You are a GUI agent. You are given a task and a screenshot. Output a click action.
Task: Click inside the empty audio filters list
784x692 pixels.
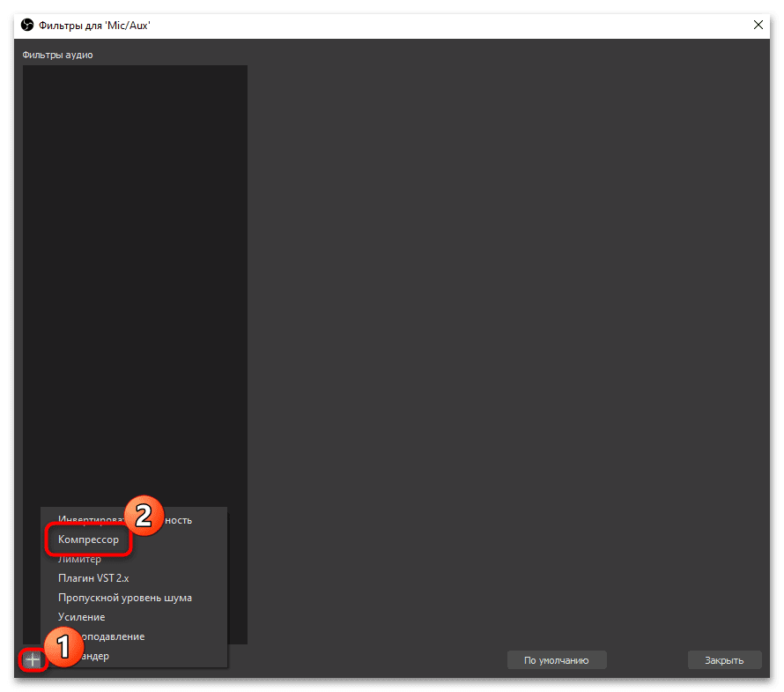pos(135,280)
